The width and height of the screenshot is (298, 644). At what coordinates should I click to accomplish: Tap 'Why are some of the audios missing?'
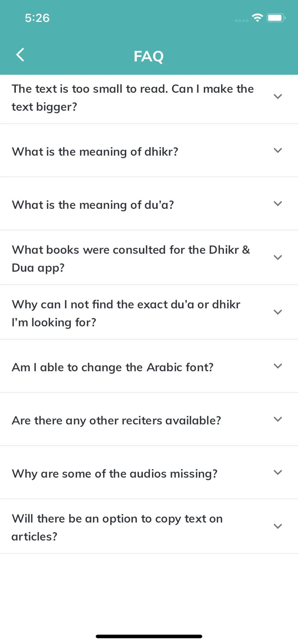click(115, 474)
